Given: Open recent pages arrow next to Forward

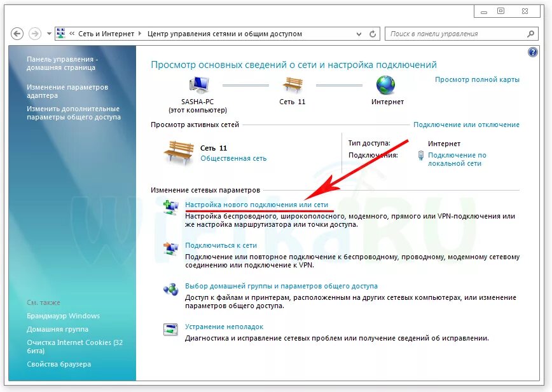Looking at the screenshot, I should point(49,34).
